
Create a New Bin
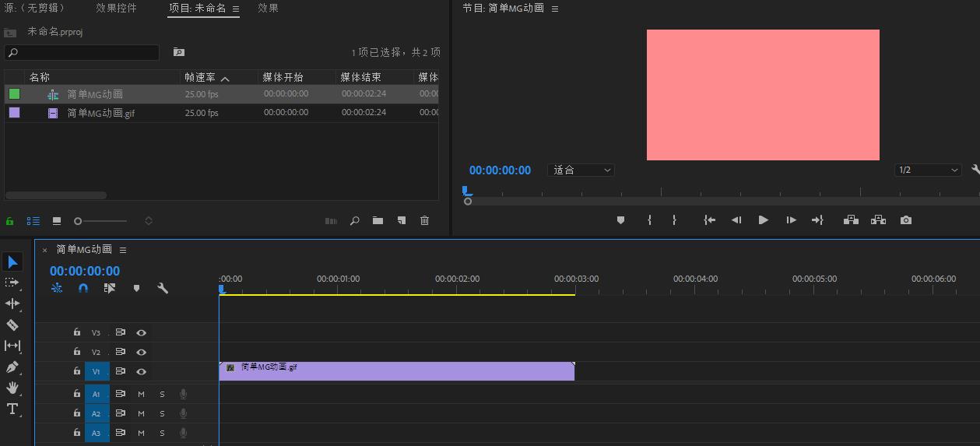click(x=378, y=221)
